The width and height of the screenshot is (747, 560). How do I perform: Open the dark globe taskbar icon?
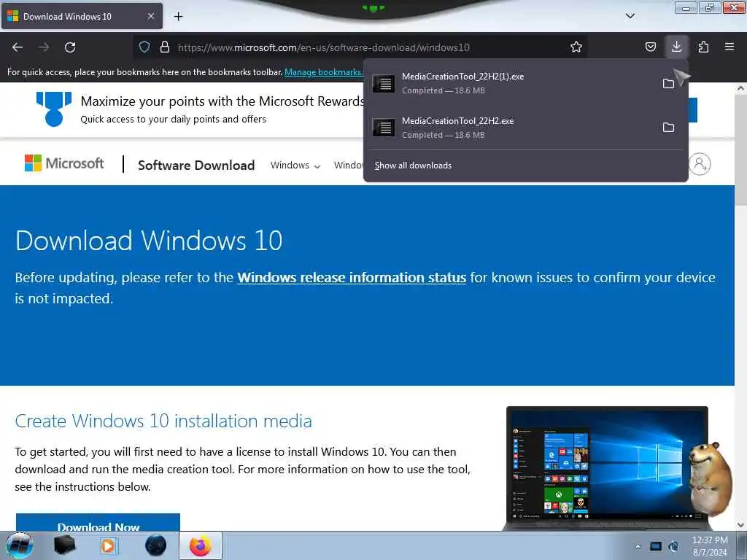[x=155, y=545]
